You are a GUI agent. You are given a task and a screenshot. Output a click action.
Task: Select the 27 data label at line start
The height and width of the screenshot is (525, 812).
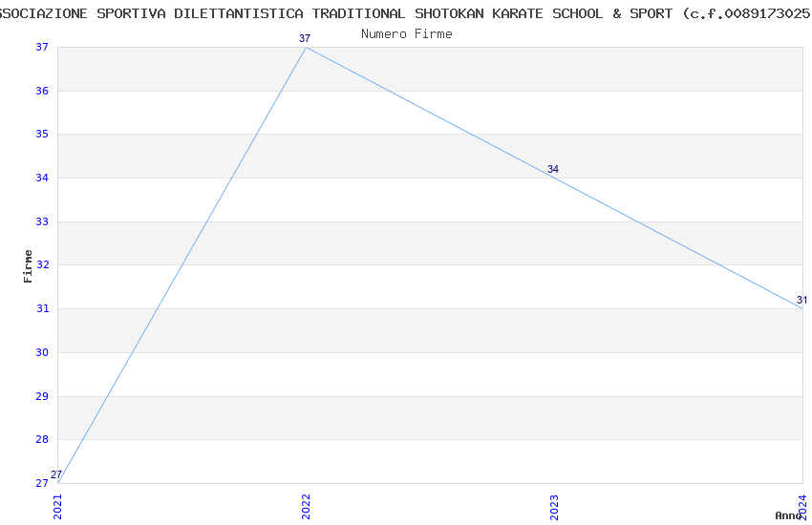click(56, 475)
